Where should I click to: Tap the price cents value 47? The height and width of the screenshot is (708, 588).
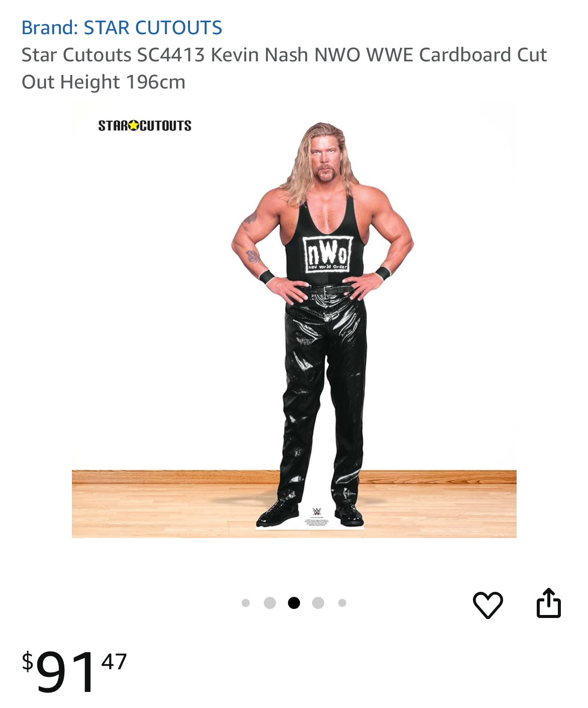(114, 662)
